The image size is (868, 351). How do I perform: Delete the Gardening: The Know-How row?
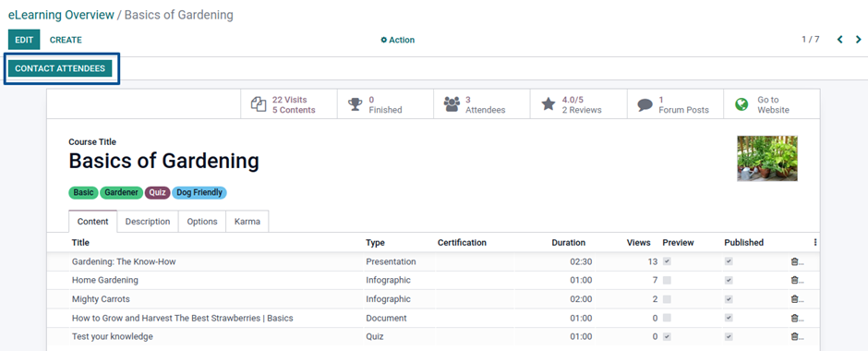(794, 262)
